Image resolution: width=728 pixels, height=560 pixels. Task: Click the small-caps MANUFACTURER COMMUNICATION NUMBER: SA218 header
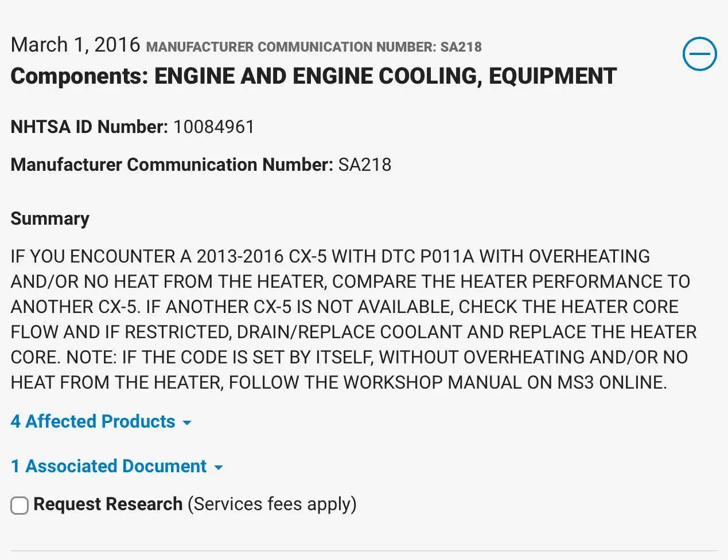314,47
